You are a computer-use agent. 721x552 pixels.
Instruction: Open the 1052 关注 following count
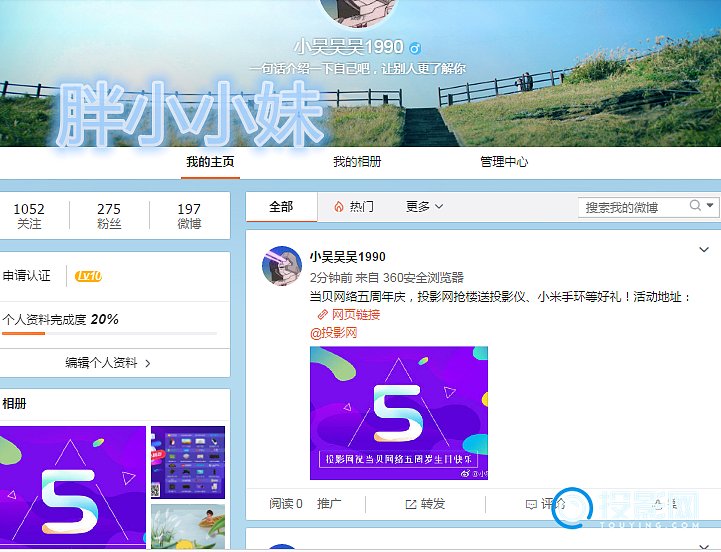click(x=29, y=216)
